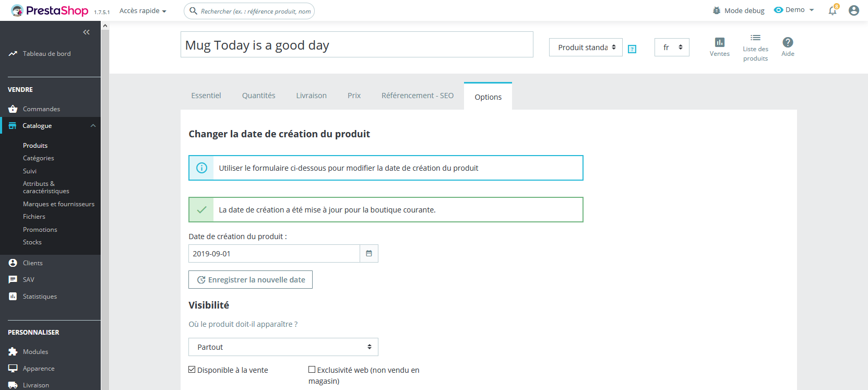
Task: Click the product name field
Action: coord(356,45)
